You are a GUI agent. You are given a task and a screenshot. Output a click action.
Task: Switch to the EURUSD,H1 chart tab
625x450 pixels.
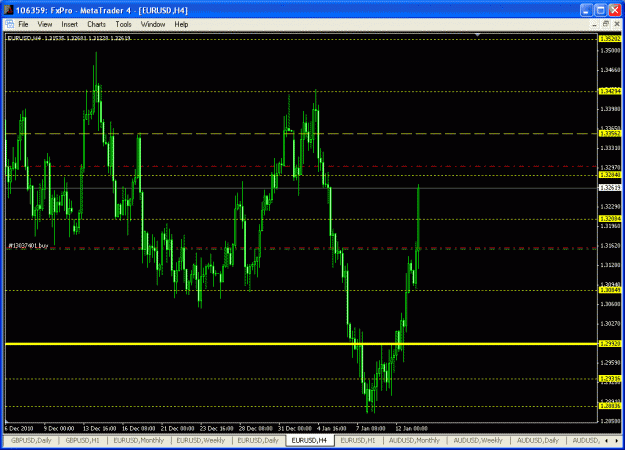pos(358,440)
